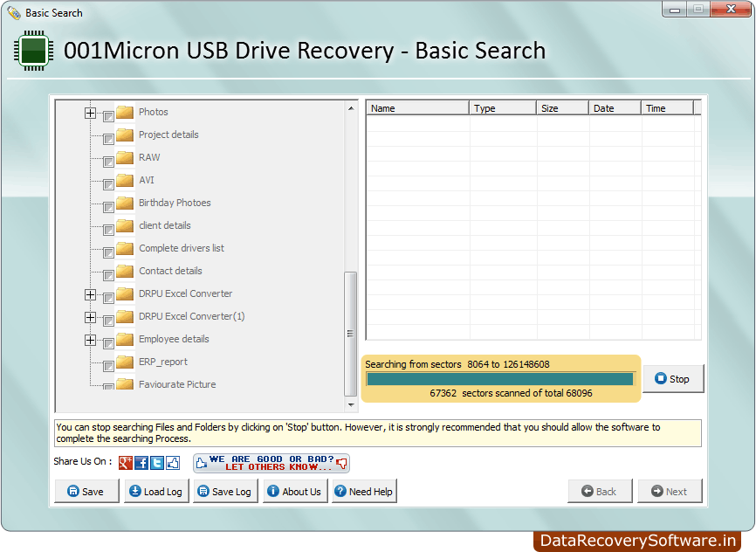Click the Load Log button

point(156,491)
